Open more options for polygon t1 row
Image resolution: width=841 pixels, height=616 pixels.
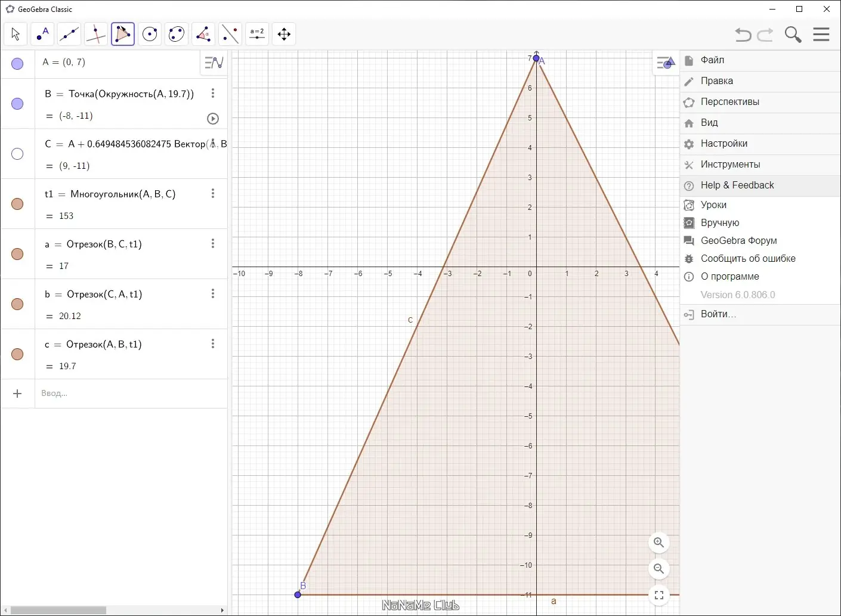click(213, 194)
